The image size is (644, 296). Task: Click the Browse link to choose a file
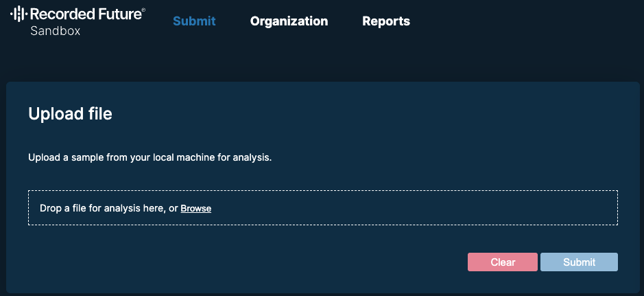point(195,208)
